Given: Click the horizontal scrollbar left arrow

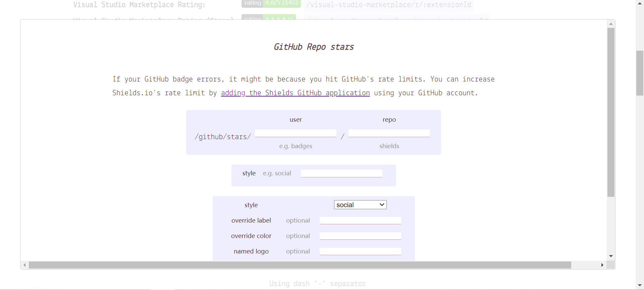Looking at the screenshot, I should [25, 265].
